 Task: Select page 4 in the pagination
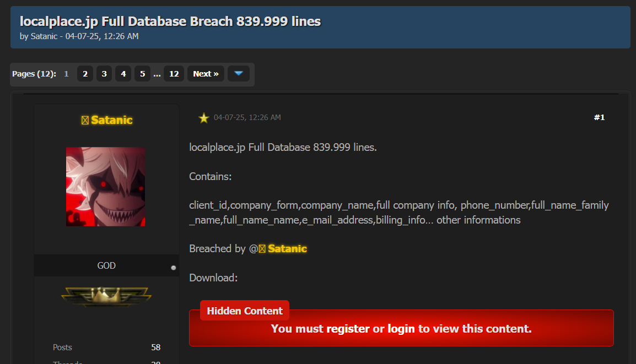pos(123,74)
